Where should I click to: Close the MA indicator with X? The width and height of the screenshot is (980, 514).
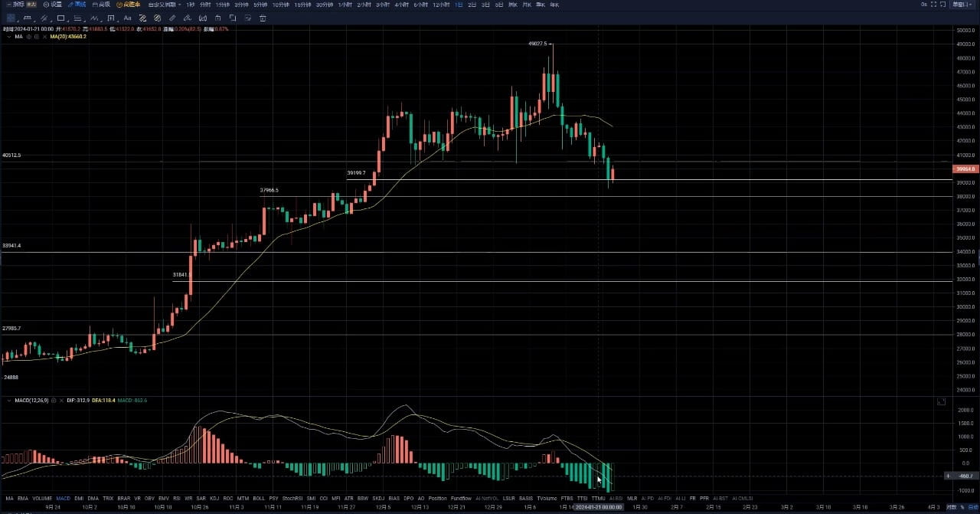tap(44, 37)
